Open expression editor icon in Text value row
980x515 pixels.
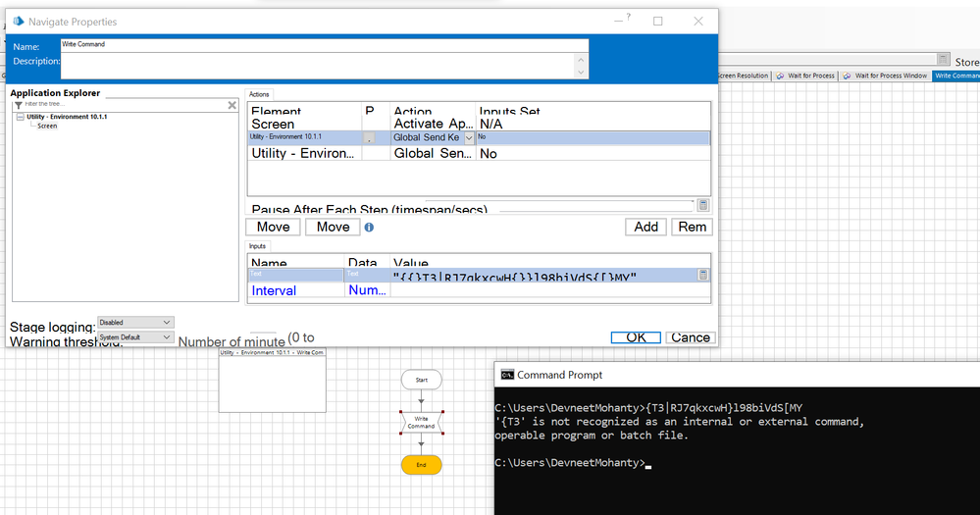coord(703,275)
